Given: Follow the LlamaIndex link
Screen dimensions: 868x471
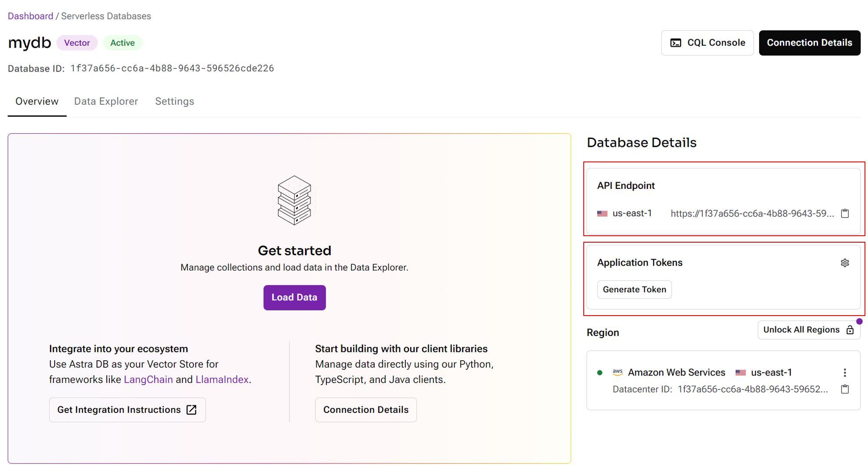Looking at the screenshot, I should pos(222,379).
